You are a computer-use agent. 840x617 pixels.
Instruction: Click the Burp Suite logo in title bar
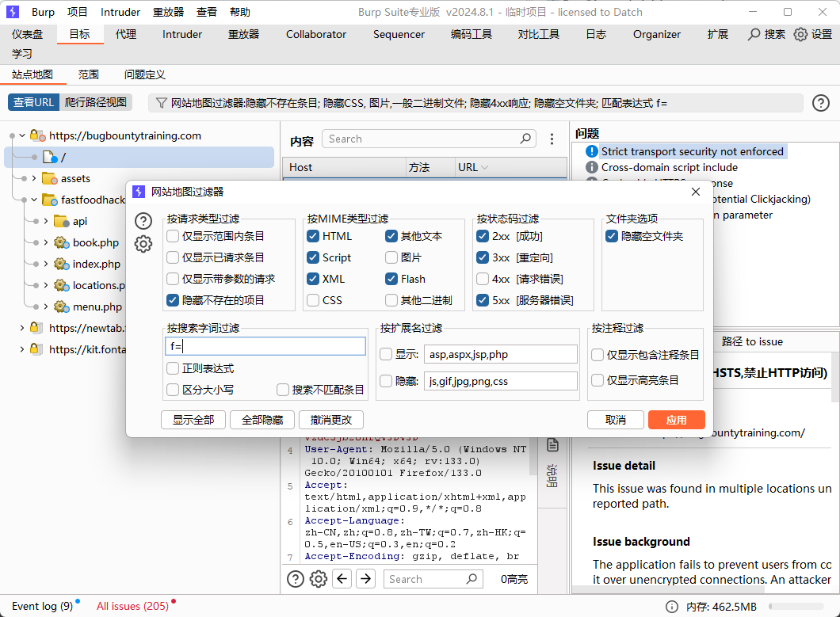click(x=13, y=12)
